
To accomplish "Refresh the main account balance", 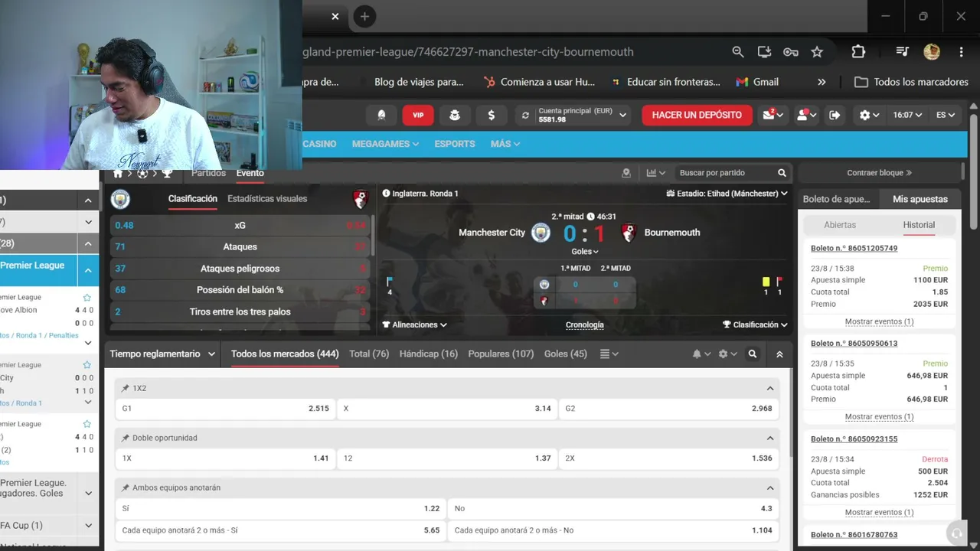I will coord(525,116).
